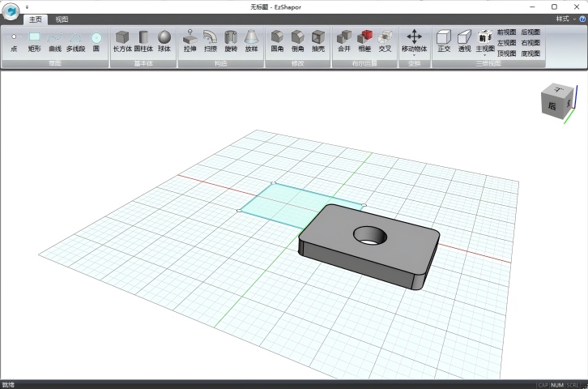Choose the 多线段 polyline tool
The width and height of the screenshot is (588, 389).
(75, 41)
